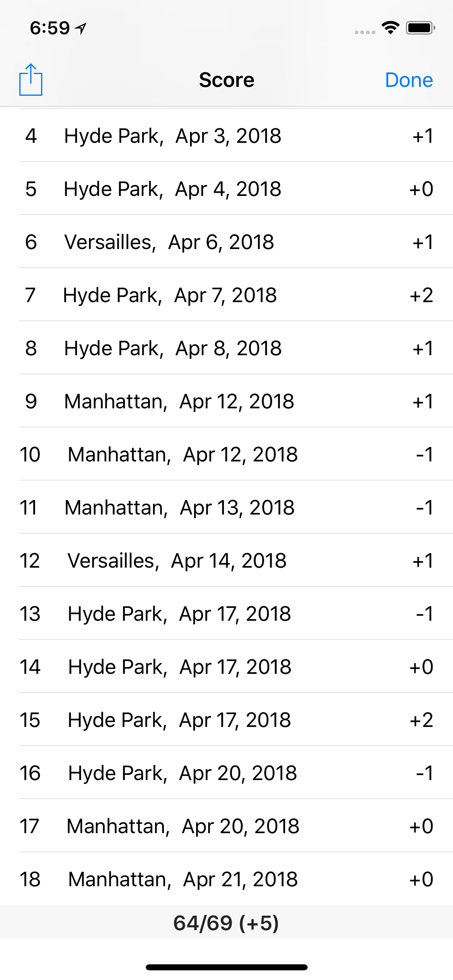Image resolution: width=453 pixels, height=980 pixels.
Task: Choose round 8 Hyde Park Apr 8
Action: pos(226,348)
